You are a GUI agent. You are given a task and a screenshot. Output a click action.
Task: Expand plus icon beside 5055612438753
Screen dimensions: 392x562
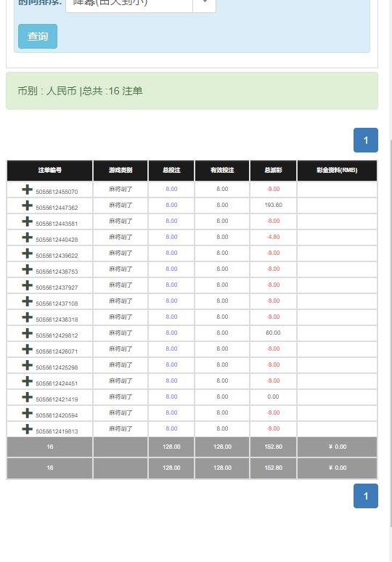click(x=28, y=269)
